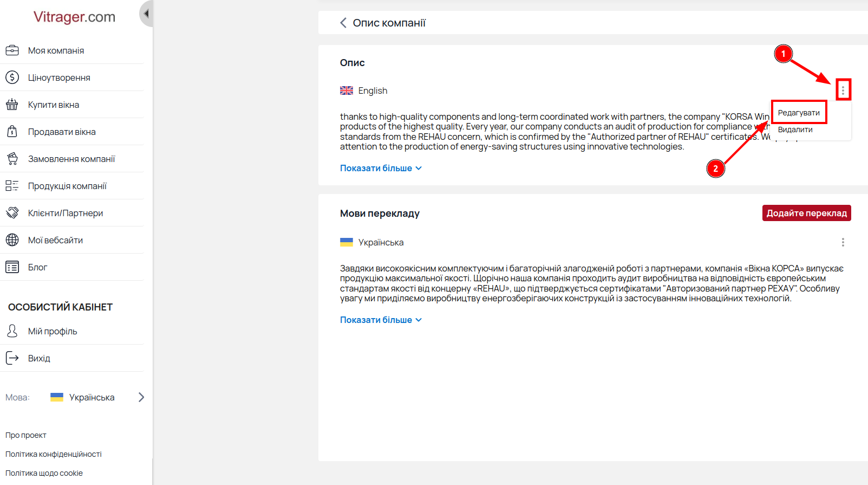Click the handshake icon for Клієнти/Партнери

pos(12,213)
